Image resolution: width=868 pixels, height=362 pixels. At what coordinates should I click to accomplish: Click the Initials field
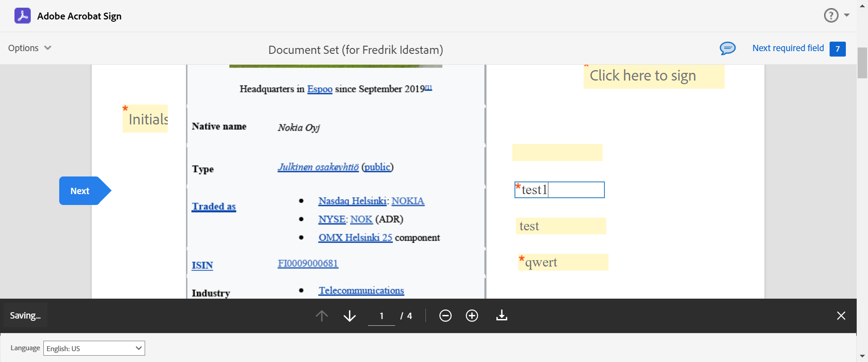click(146, 119)
